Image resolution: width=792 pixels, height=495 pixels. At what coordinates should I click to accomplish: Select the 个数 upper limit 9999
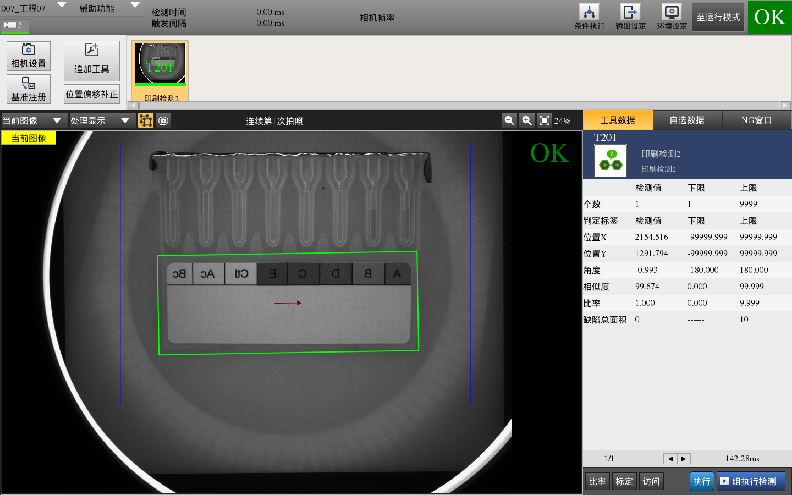pos(749,204)
